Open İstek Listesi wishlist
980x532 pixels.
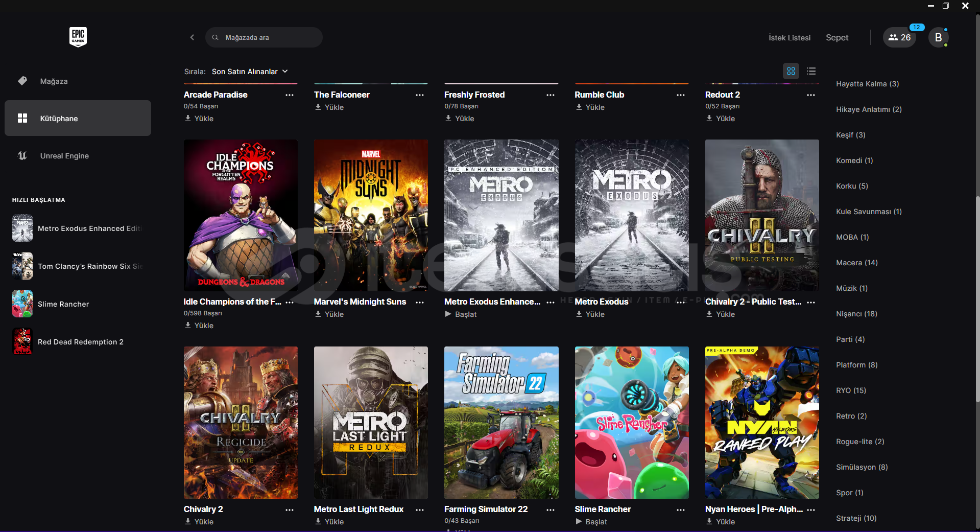790,37
